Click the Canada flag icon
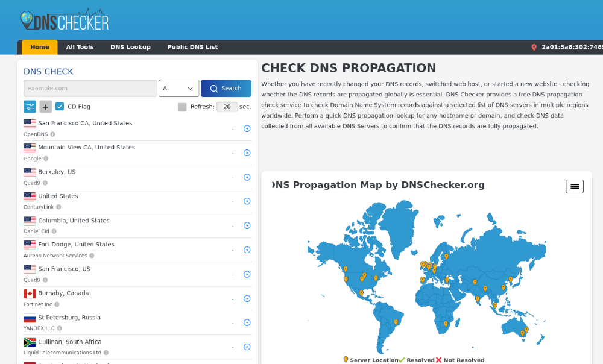The width and height of the screenshot is (603, 364). [30, 293]
